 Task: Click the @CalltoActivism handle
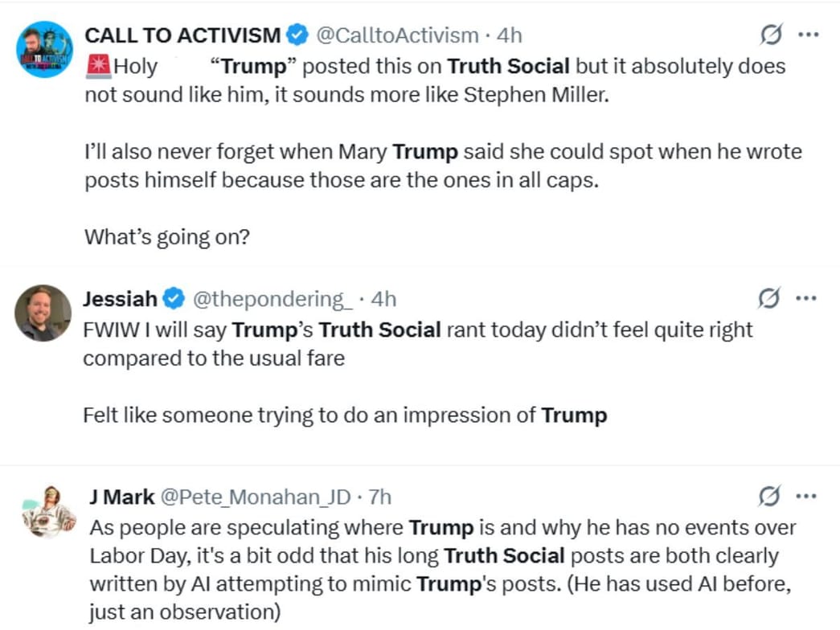pos(396,35)
